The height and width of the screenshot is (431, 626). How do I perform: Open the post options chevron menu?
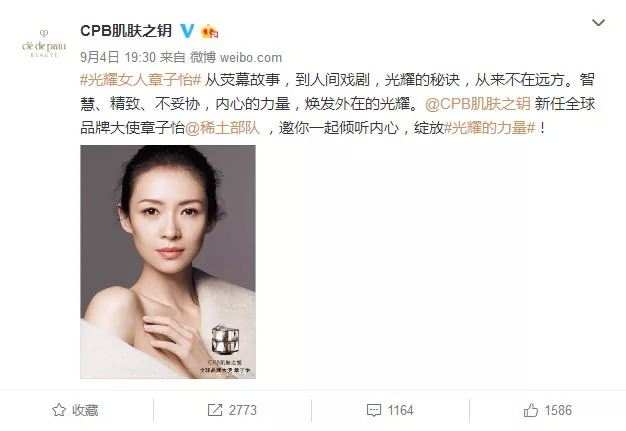coord(598,23)
